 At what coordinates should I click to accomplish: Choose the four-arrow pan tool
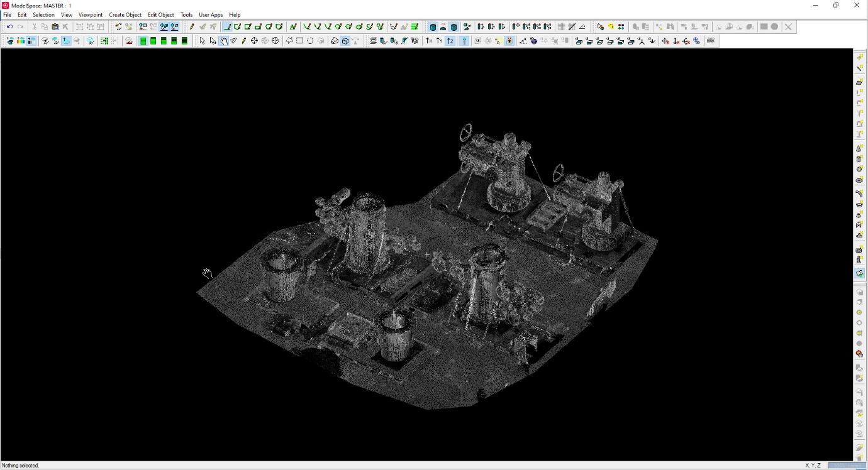coord(254,41)
